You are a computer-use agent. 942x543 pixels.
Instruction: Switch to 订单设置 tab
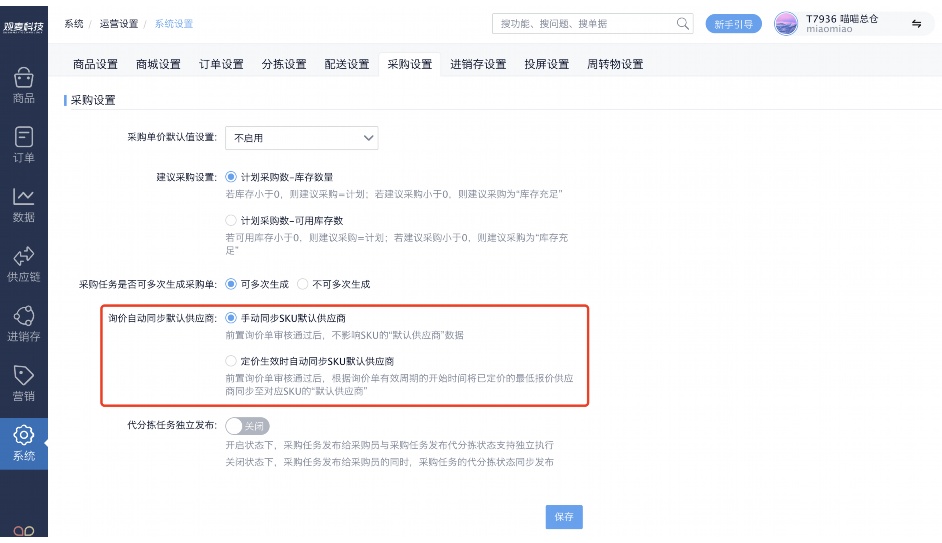tap(221, 64)
